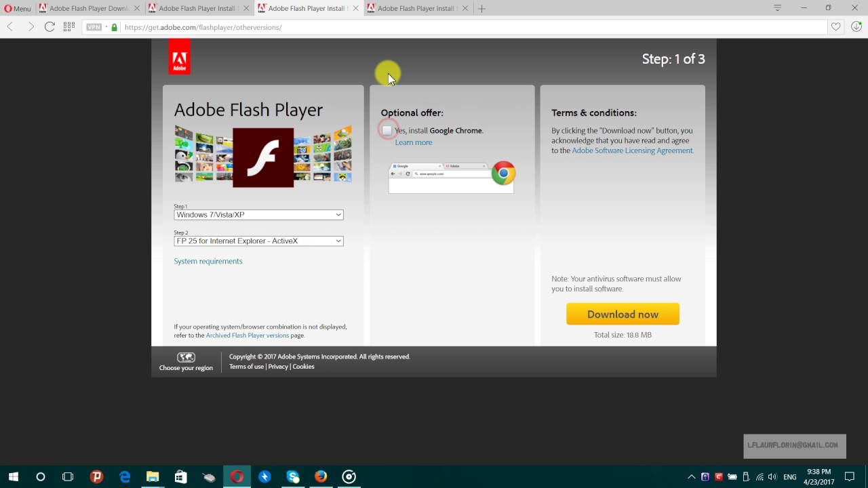
Task: Open the mouse-shaped app on the taskbar
Action: tap(209, 476)
